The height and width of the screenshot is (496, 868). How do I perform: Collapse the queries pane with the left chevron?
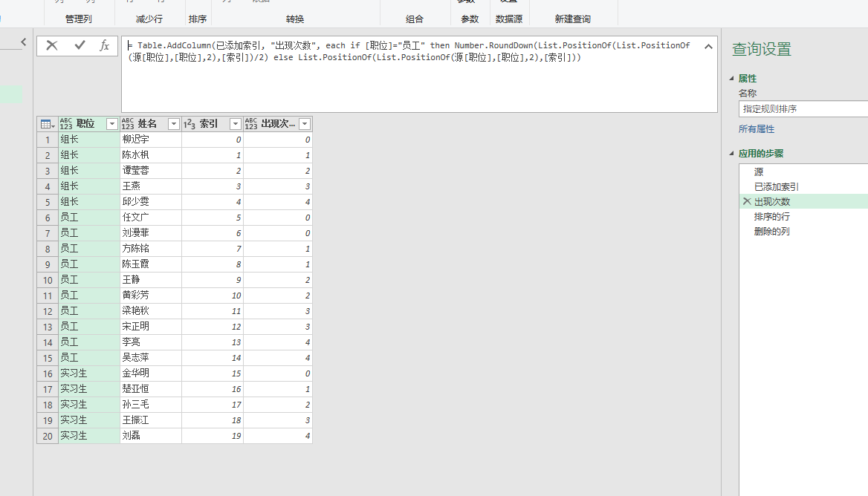24,42
